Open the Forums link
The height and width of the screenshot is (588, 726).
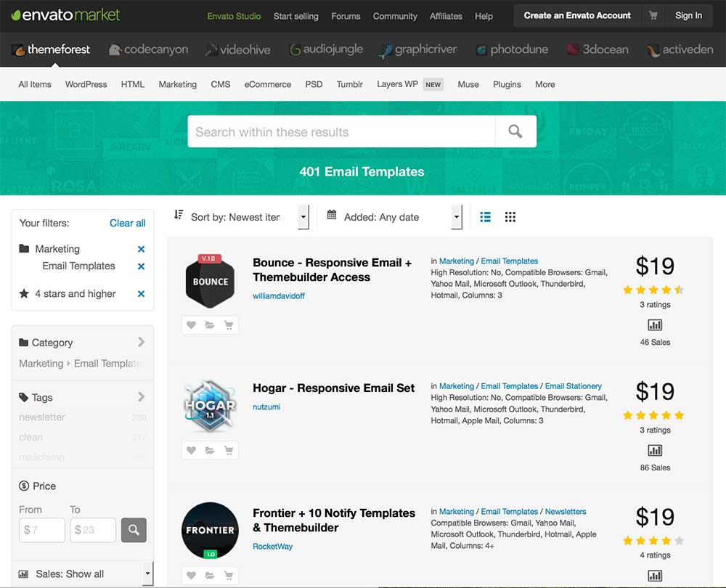[346, 16]
